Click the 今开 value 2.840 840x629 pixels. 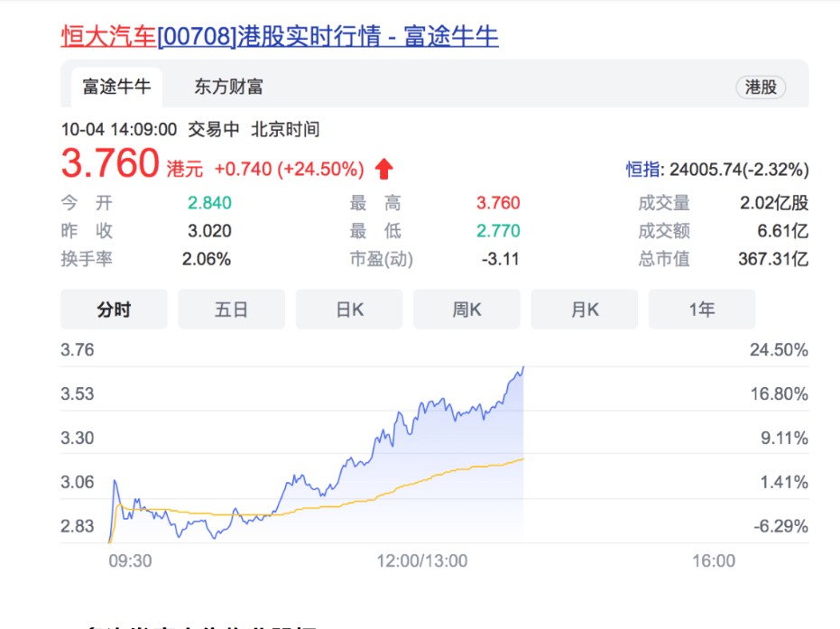(x=209, y=203)
